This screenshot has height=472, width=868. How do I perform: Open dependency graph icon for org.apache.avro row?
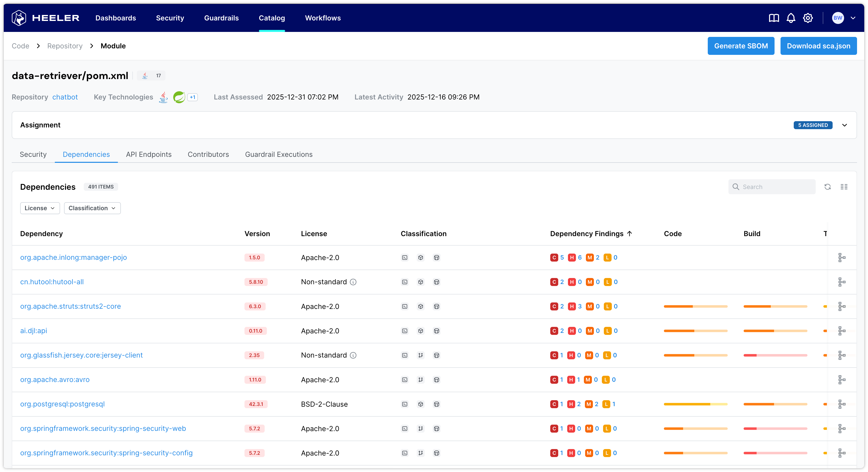841,380
